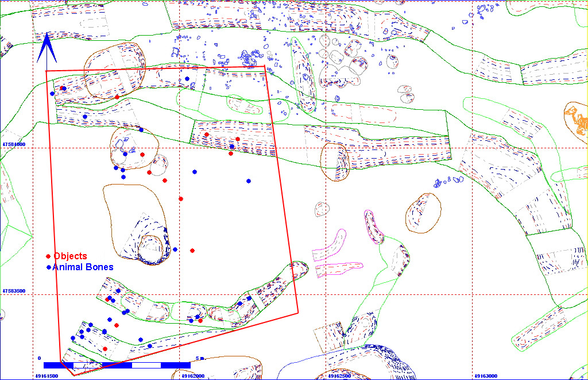Image resolution: width=588 pixels, height=380 pixels.
Task: Click the red Objects legend dot
Action: [x=48, y=256]
